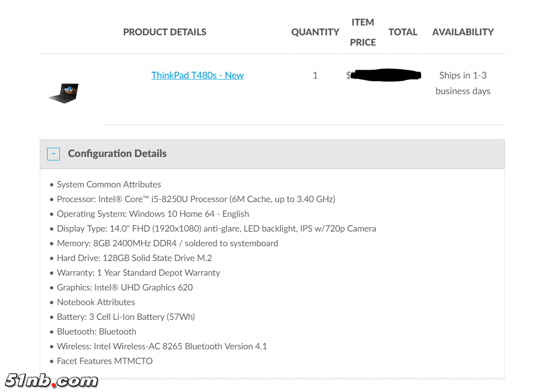Click the Operating System Windows 10 Home line
The height and width of the screenshot is (392, 558).
153,214
